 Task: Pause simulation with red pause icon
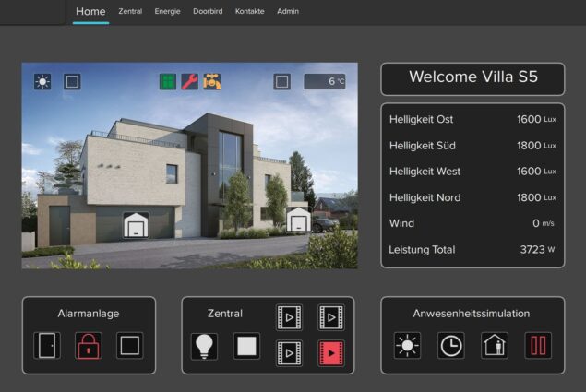(538, 346)
